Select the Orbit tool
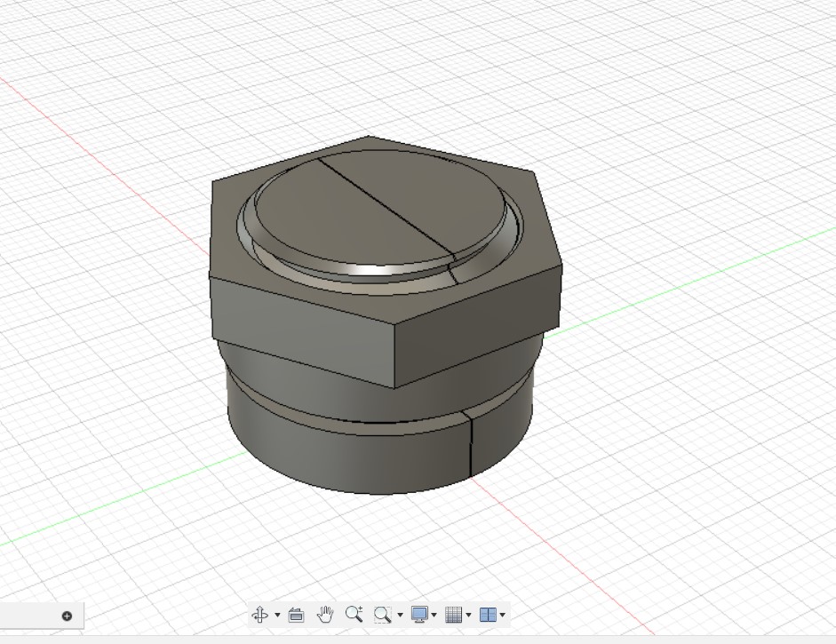The width and height of the screenshot is (836, 644). click(x=260, y=615)
